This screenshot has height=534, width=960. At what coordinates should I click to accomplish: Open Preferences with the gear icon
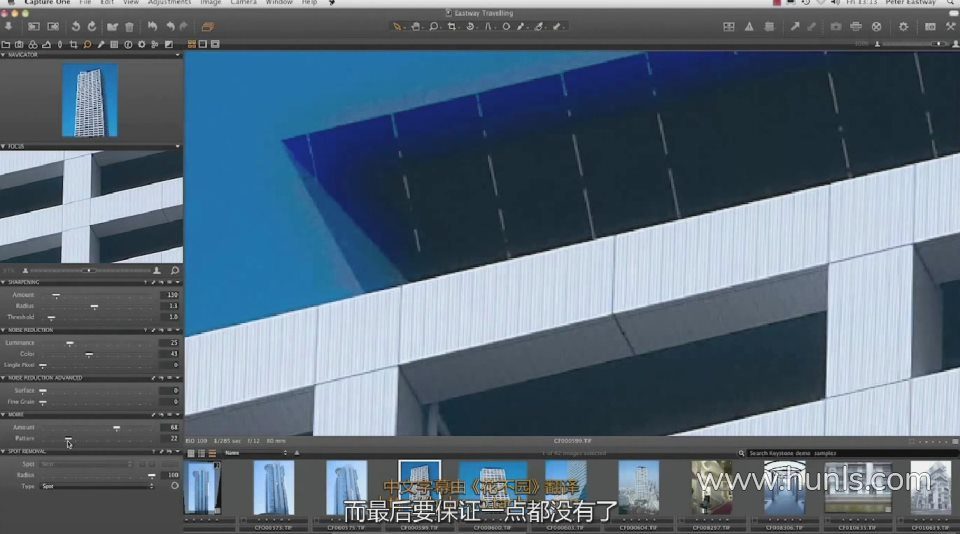(x=903, y=26)
